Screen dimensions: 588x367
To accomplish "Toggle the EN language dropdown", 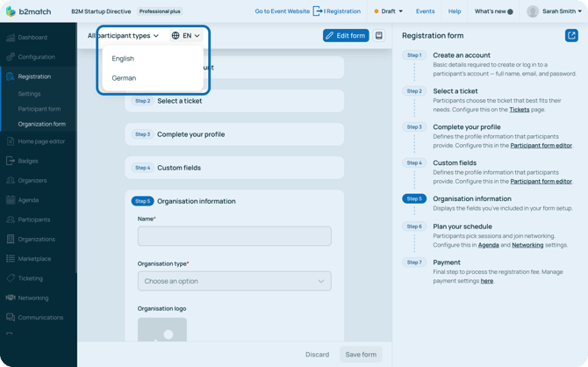I will tap(186, 36).
